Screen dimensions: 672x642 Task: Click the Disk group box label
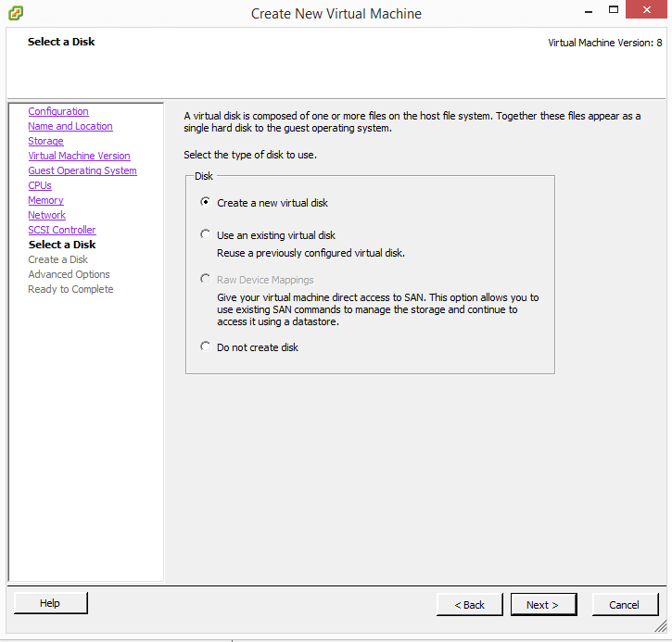204,176
